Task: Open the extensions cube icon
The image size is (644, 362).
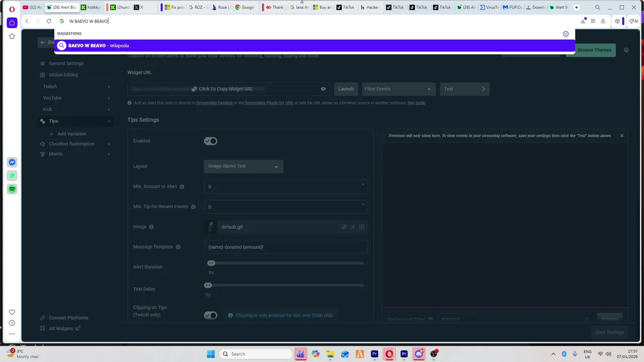Action: pos(617,21)
